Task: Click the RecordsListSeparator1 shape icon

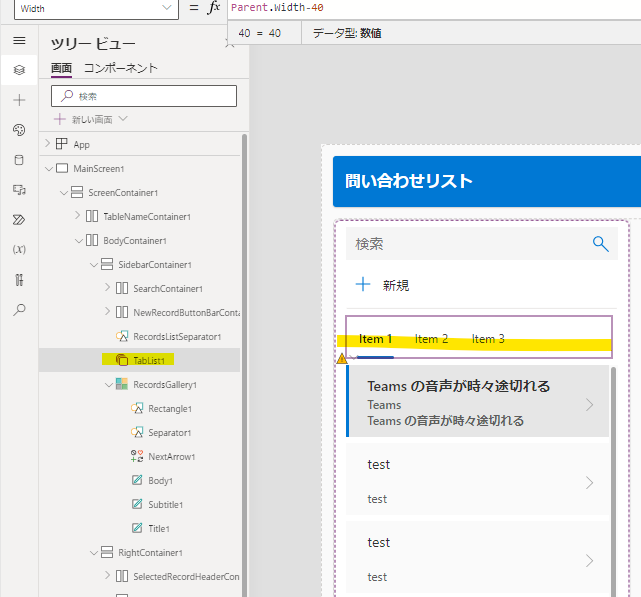Action: pyautogui.click(x=122, y=336)
